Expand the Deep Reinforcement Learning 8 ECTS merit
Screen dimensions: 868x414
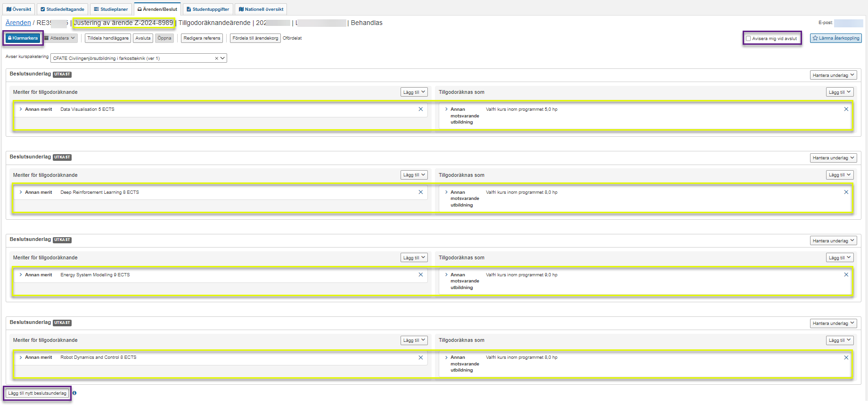(x=21, y=192)
